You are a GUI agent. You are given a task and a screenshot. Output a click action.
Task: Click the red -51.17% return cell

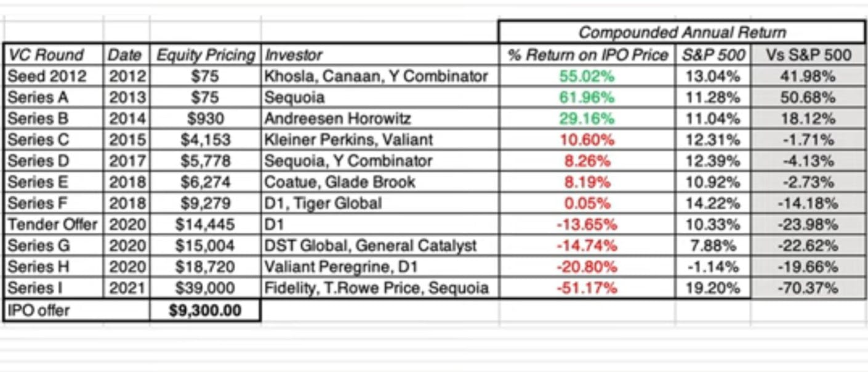click(587, 288)
